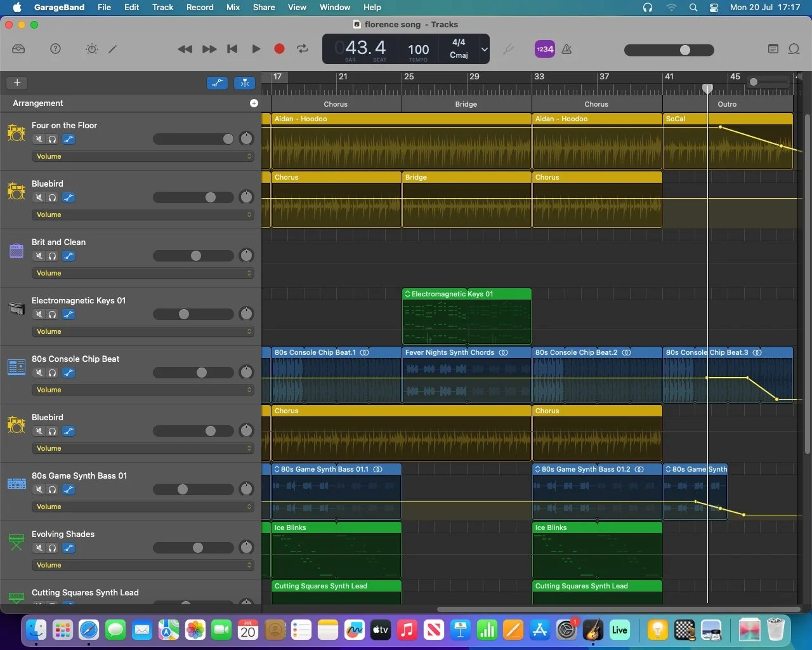Open Brit and Clean Volume automation dropdown
The height and width of the screenshot is (650, 812).
point(143,273)
